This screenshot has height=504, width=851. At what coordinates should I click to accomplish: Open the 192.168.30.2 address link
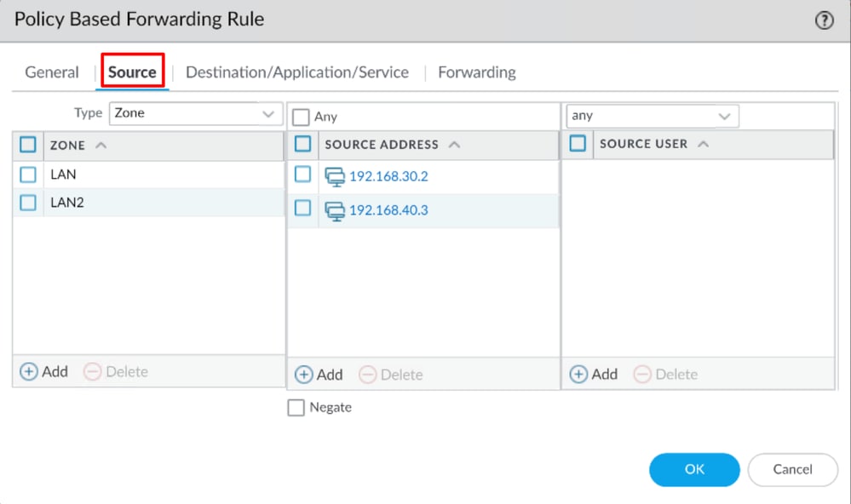pyautogui.click(x=388, y=176)
